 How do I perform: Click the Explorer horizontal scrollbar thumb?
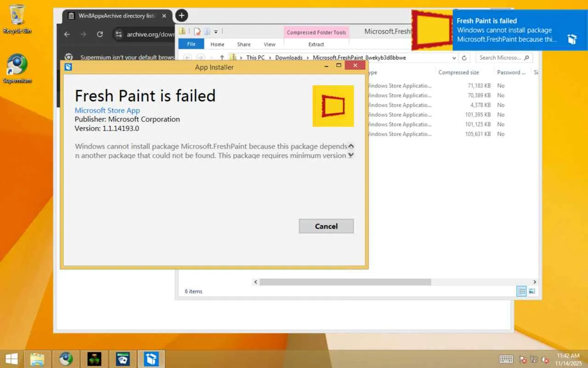click(x=345, y=282)
